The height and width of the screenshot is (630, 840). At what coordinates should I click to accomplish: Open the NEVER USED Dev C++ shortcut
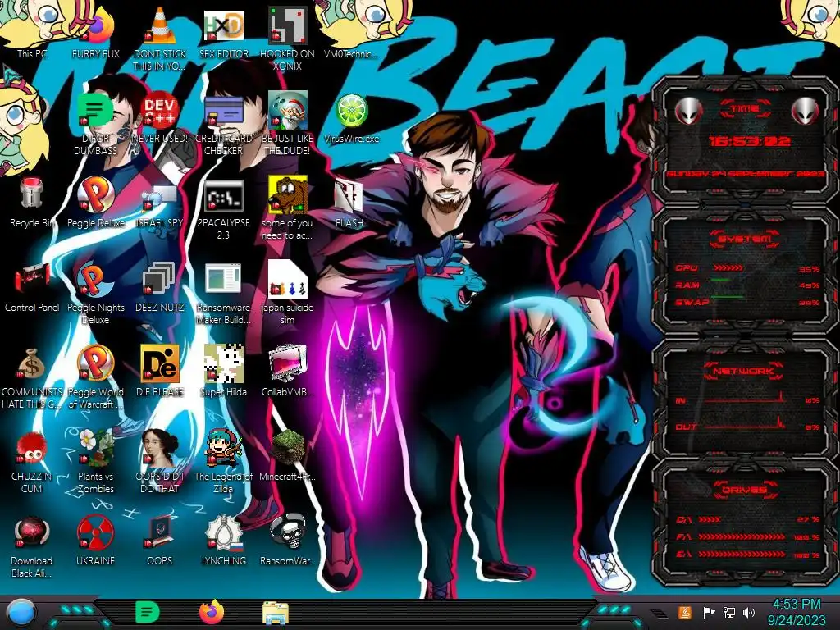(160, 116)
